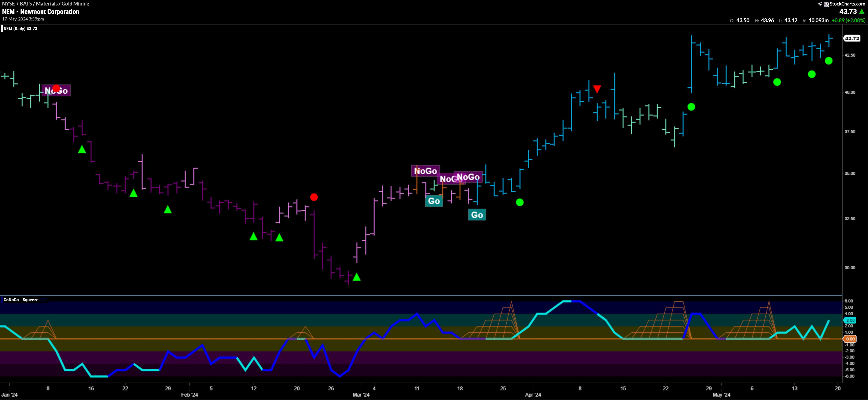Click the rightmost green circle marker
Screen dimensions: 868x400
(x=828, y=61)
